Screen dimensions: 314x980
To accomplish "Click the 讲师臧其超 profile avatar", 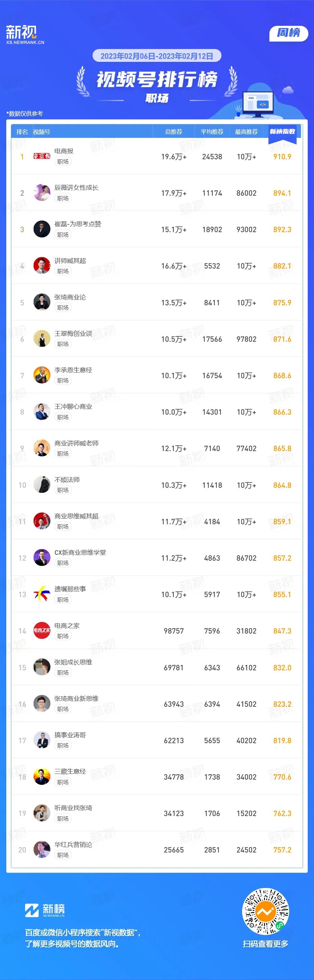I will 42,265.
